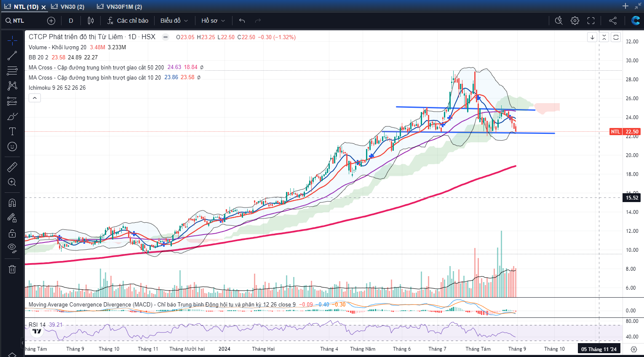The image size is (644, 357).
Task: Collapse the main chart pane
Action: 604,37
